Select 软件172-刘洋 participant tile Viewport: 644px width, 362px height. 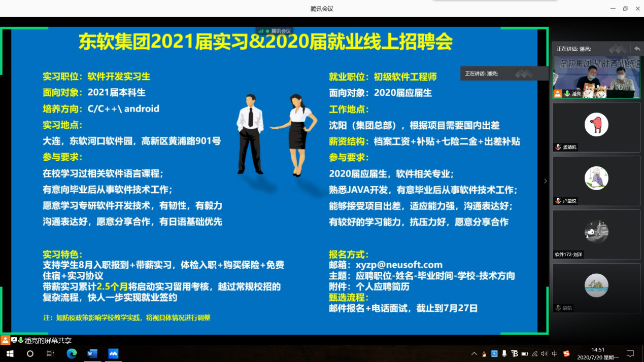click(596, 234)
